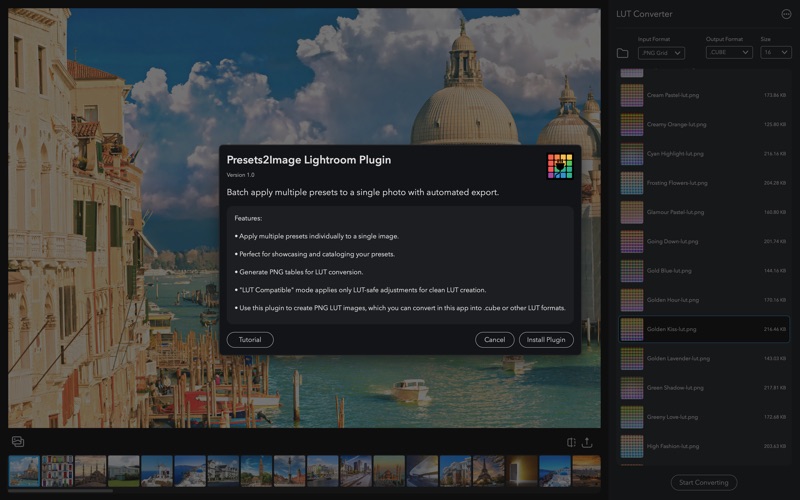Select Gold Blue LUT grid thumbnail

(632, 271)
